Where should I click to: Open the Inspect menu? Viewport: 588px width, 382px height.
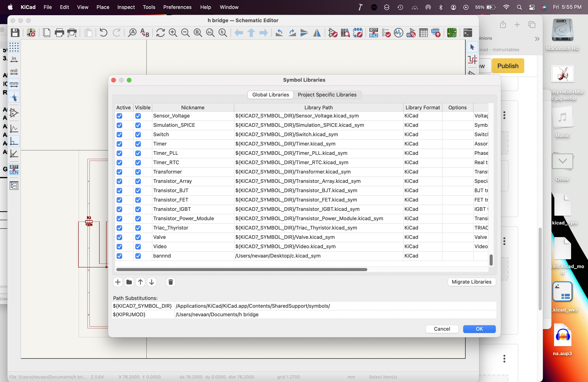tap(126, 7)
